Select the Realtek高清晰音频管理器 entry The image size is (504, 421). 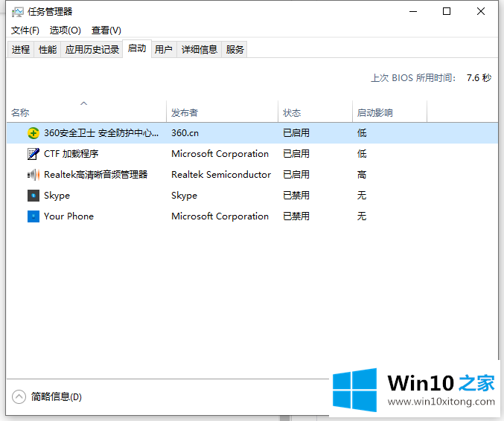tap(96, 175)
